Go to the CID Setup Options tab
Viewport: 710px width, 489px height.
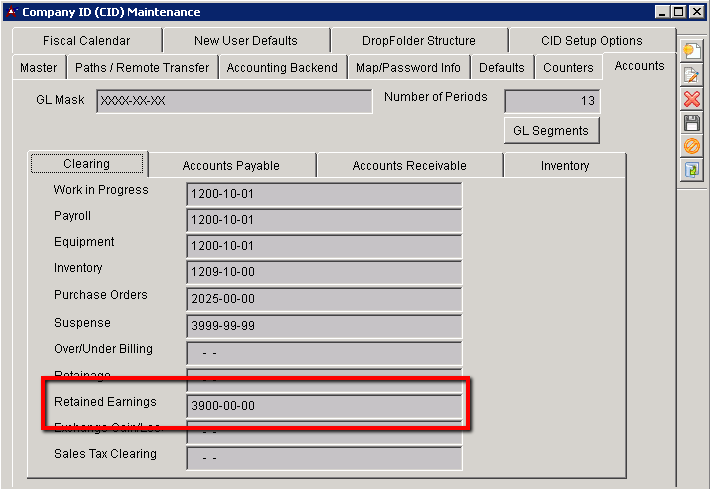coord(592,41)
